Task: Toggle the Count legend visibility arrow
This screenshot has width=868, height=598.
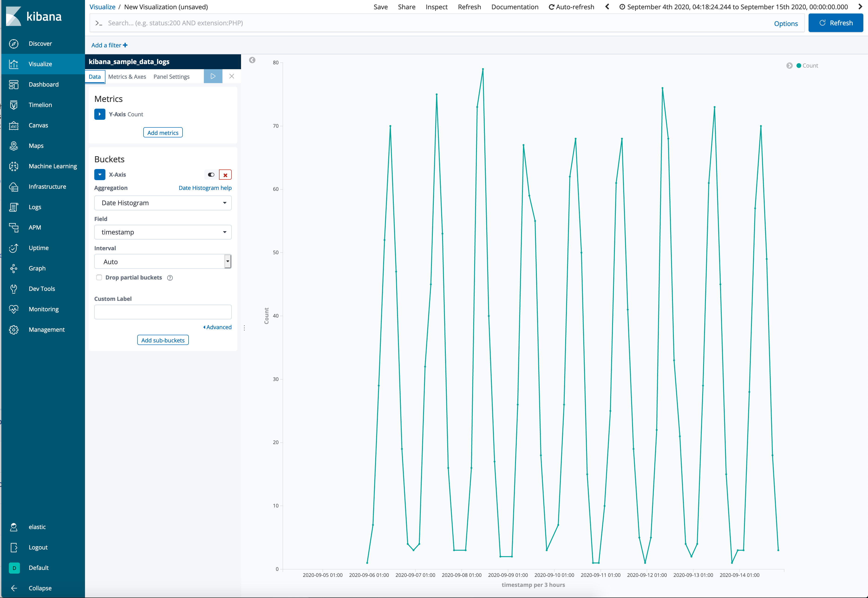Action: point(789,65)
